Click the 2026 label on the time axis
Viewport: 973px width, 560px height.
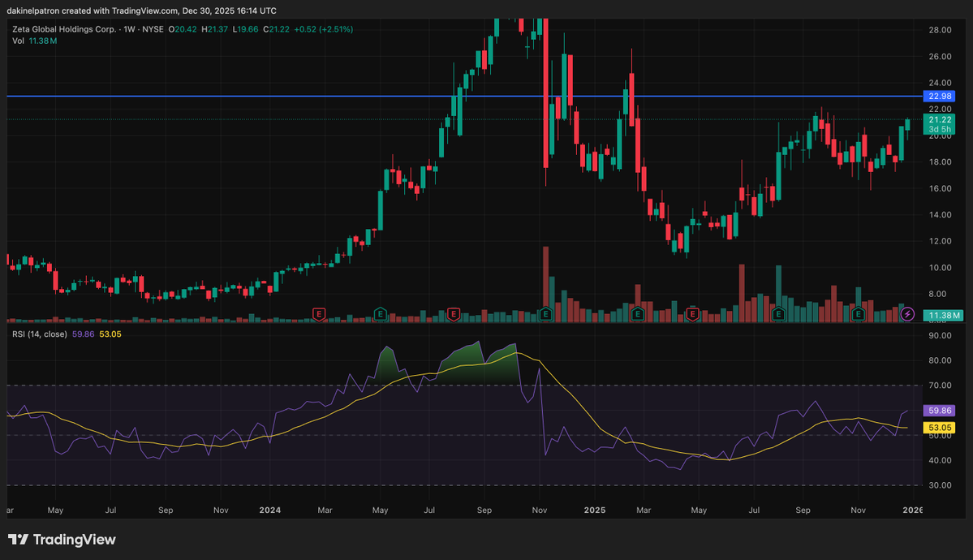pos(912,510)
